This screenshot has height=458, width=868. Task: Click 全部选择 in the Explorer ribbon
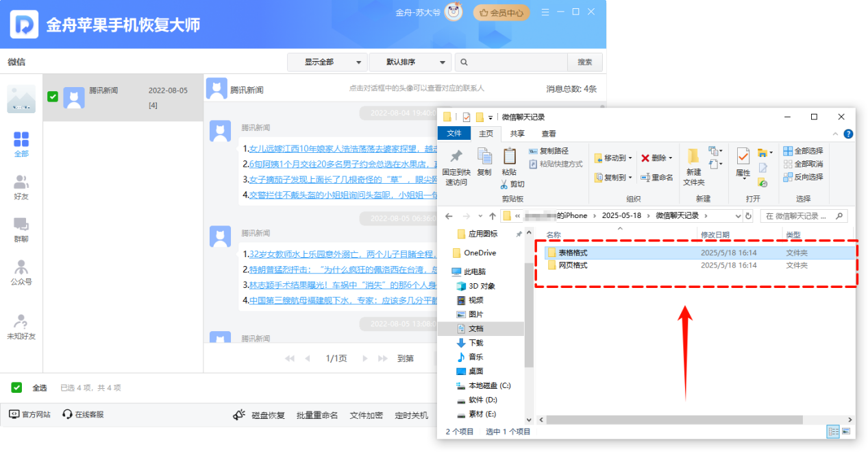tap(803, 151)
